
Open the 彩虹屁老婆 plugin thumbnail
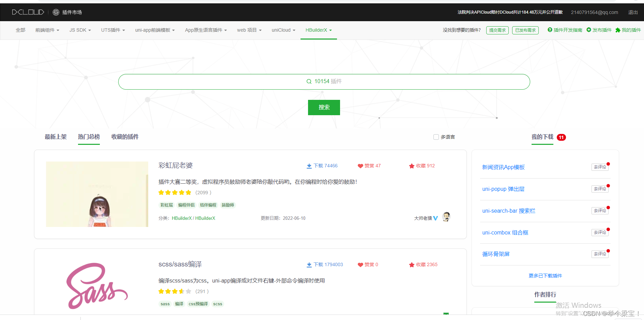(97, 194)
